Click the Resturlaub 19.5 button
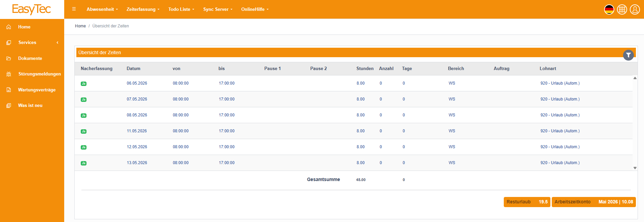644x222 pixels. tap(527, 202)
